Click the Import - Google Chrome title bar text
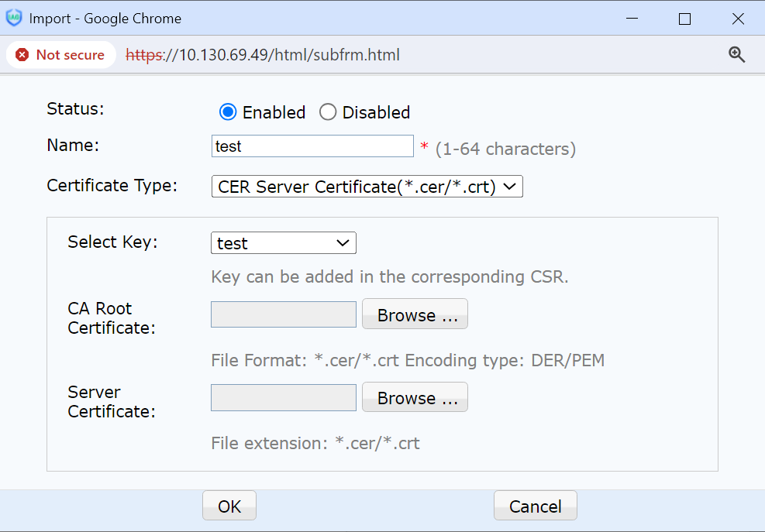The height and width of the screenshot is (532, 765). click(x=105, y=19)
